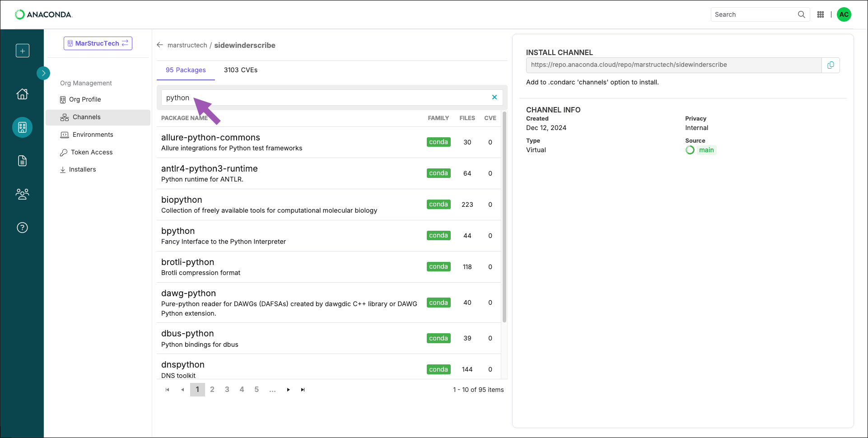
Task: Click the install channel URL field
Action: click(674, 65)
